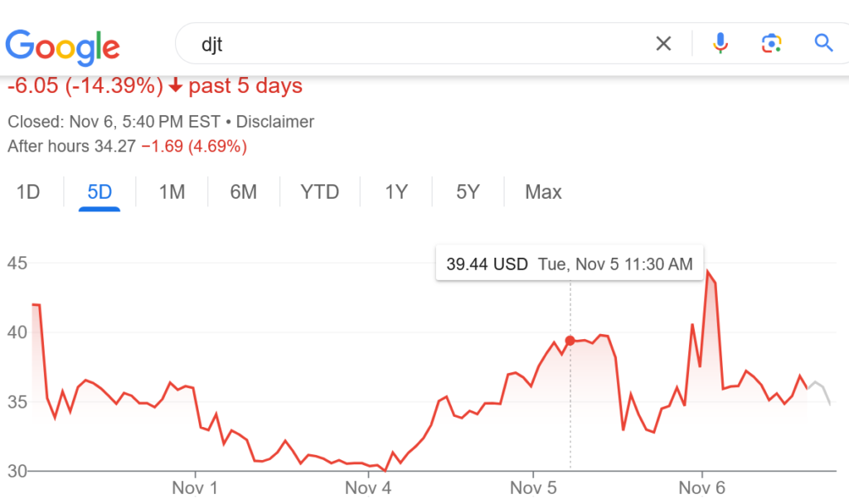Viewport: 849px width, 504px height.
Task: Show the Max range chart
Action: coord(543,192)
